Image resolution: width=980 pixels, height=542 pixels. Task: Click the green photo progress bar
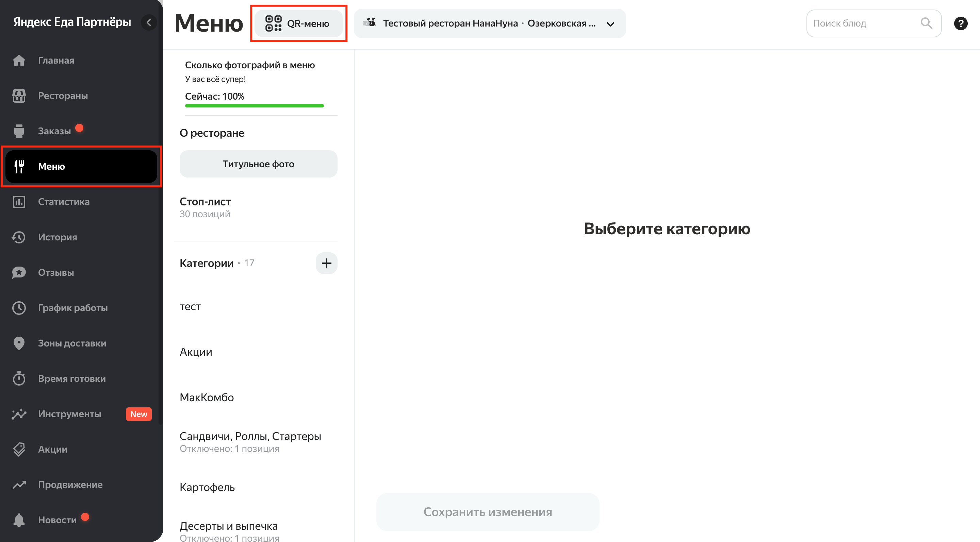pyautogui.click(x=254, y=106)
